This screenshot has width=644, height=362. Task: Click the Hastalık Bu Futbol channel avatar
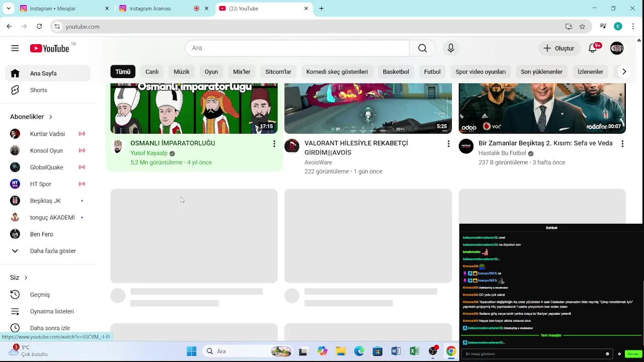[466, 146]
